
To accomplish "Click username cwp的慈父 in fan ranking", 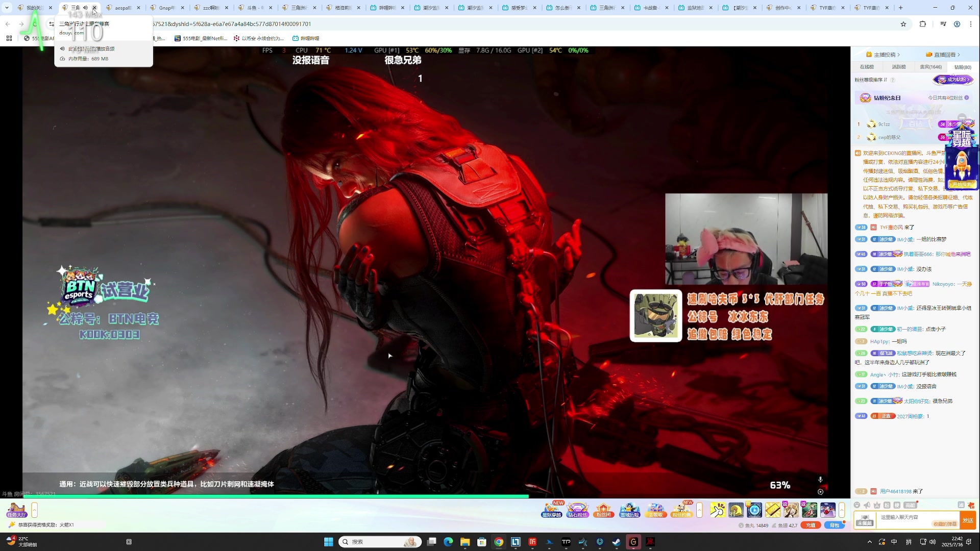I will (x=889, y=137).
